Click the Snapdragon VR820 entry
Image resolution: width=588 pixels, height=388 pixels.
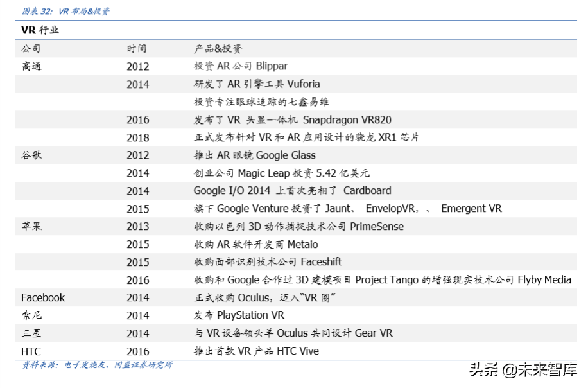(x=293, y=119)
